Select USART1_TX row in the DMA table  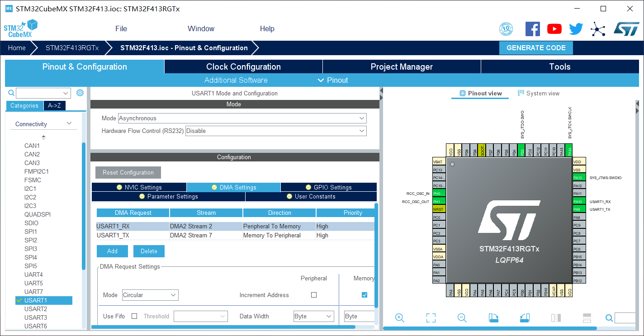[x=235, y=235]
